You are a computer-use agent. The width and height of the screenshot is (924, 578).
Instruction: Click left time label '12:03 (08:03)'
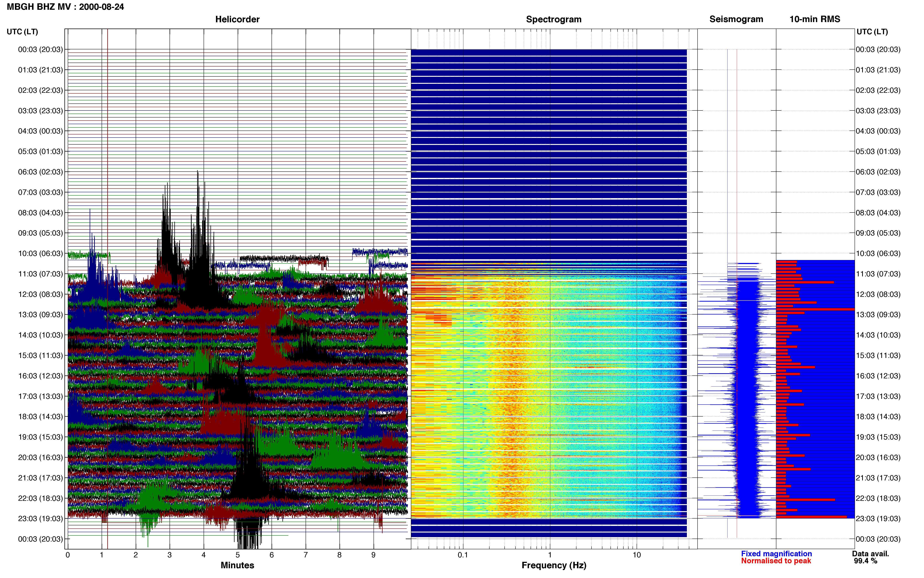41,294
